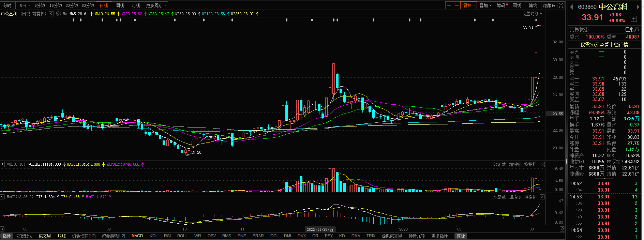Viewport: 644px width, 240px height.
Task: Open the 复权 adjustment dropdown
Action: tap(468, 5)
